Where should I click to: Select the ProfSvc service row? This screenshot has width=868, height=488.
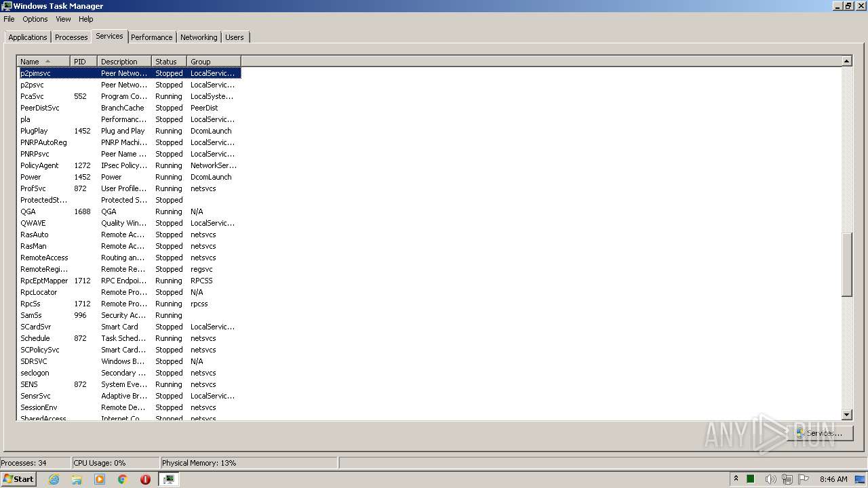point(129,188)
